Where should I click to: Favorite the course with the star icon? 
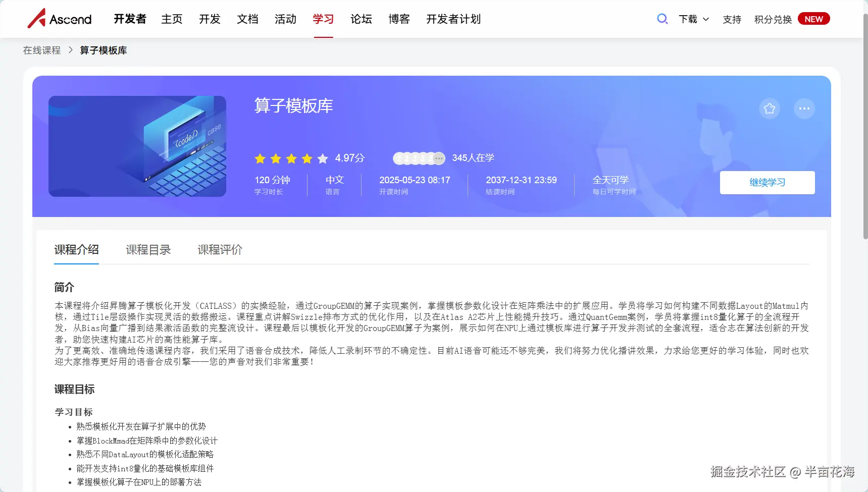[x=770, y=108]
